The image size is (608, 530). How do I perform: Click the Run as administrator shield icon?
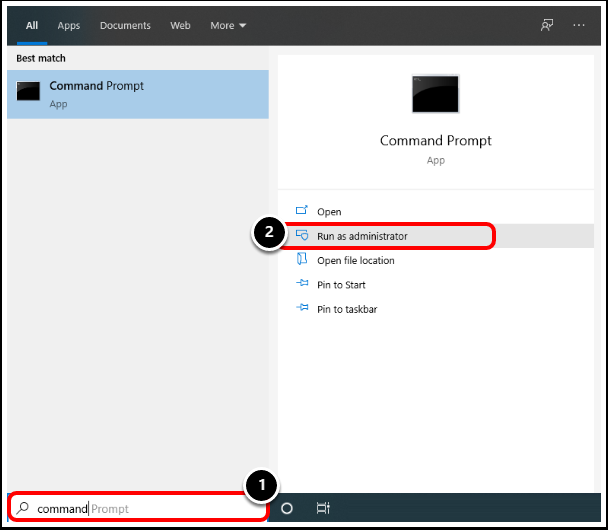click(302, 235)
